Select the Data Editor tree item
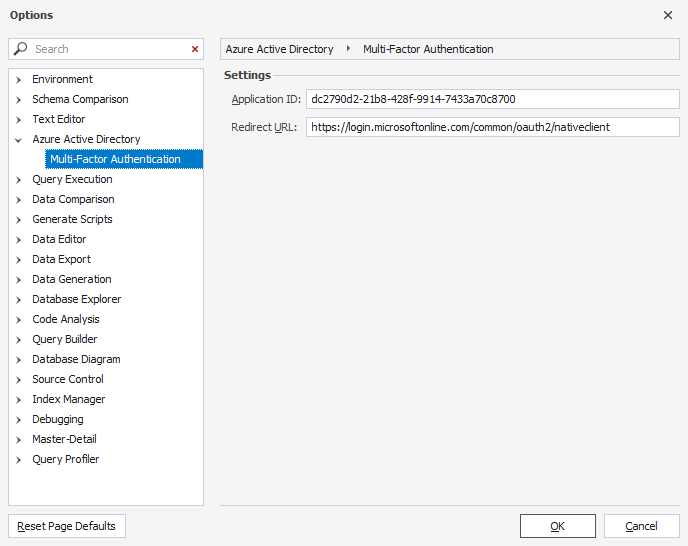The image size is (688, 546). [59, 239]
